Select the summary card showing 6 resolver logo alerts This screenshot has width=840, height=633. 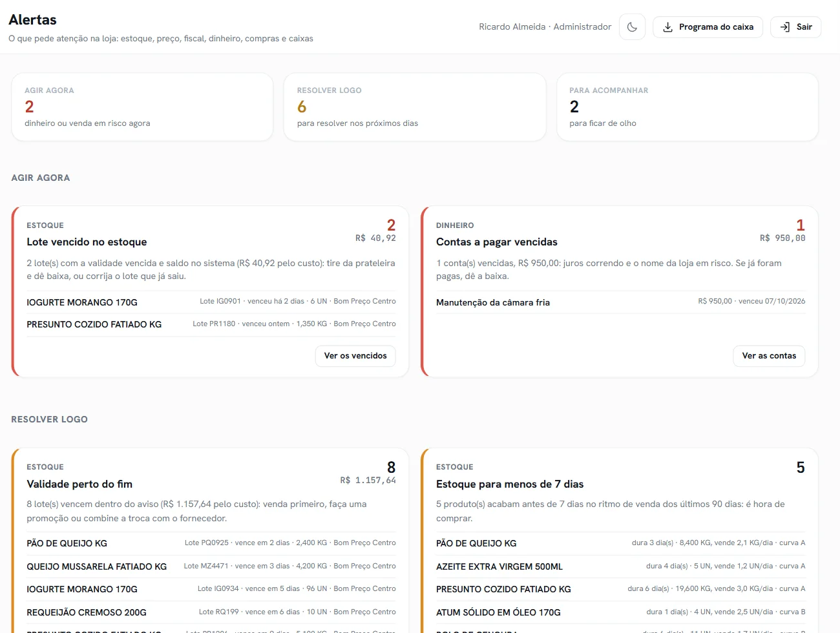[415, 107]
